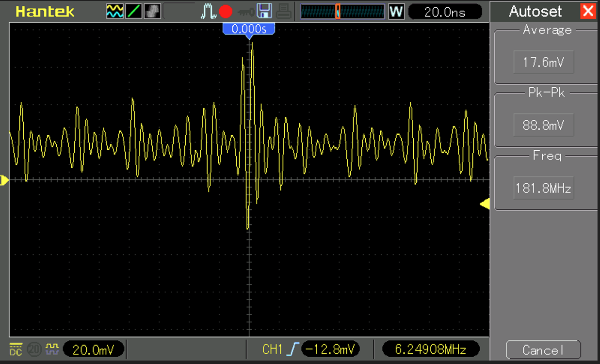600x364 pixels.
Task: Click the 0.000s trigger position marker
Action: 249,29
